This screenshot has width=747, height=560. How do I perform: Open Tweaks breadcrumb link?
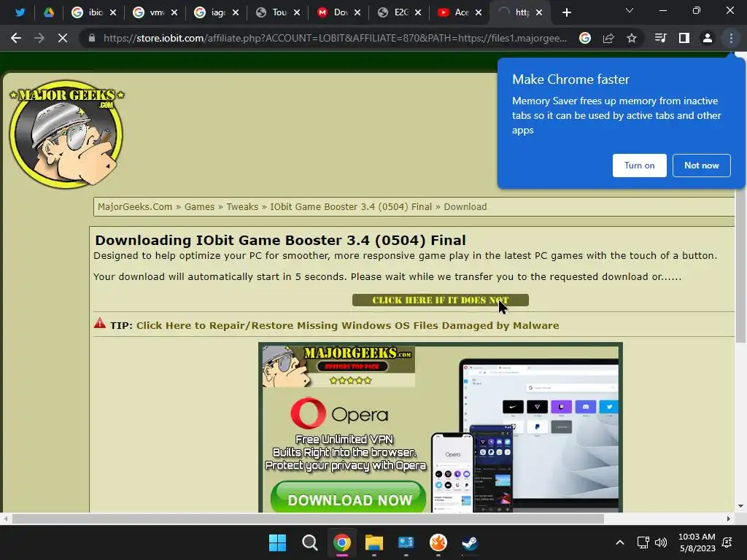[242, 206]
